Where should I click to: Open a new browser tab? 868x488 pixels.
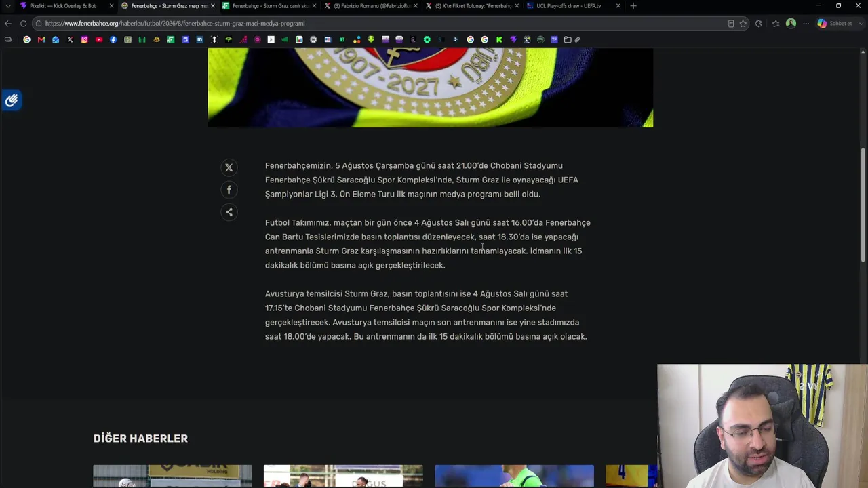pos(633,6)
